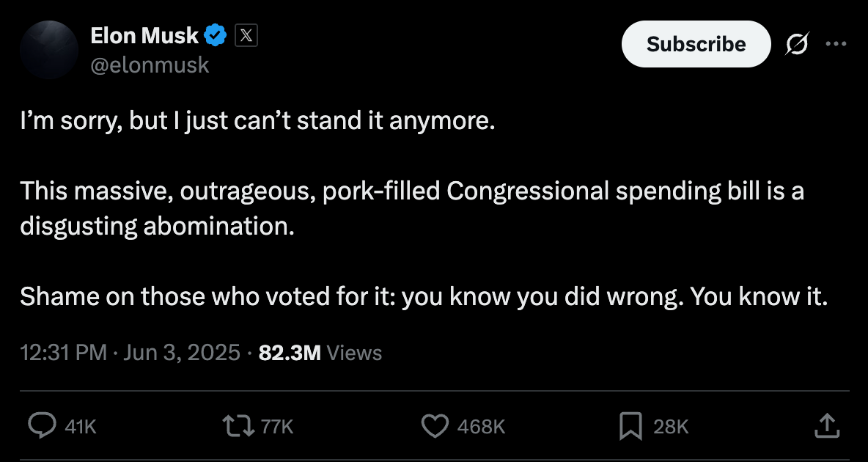Click the blue verified badge next to Elon Musk
The width and height of the screenshot is (868, 462).
pyautogui.click(x=213, y=33)
